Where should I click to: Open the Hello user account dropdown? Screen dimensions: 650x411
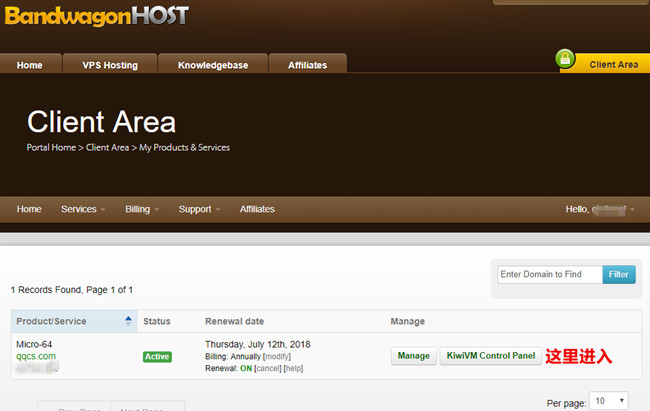pyautogui.click(x=600, y=209)
